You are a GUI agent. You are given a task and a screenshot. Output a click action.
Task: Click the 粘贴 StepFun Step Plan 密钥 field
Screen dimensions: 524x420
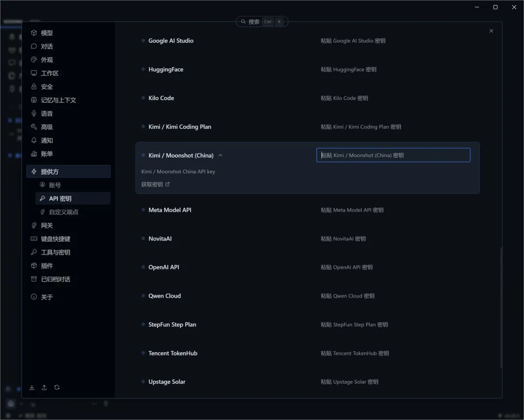393,325
